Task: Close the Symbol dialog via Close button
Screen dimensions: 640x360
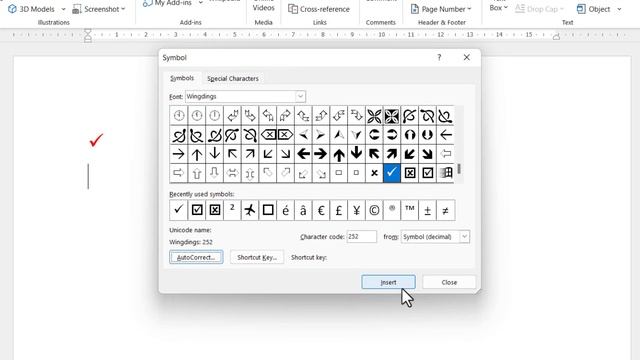Action: (449, 282)
